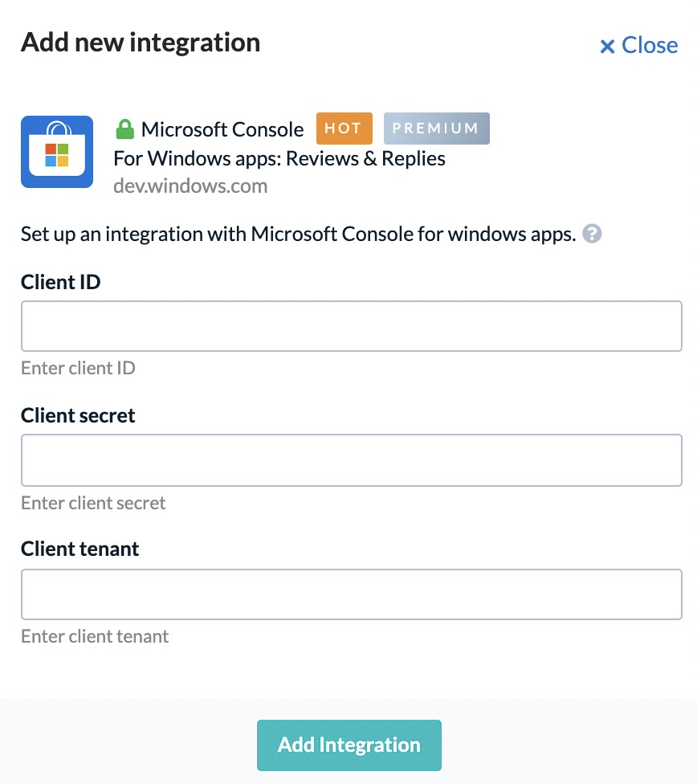Focus the Client tenant input field

[352, 594]
